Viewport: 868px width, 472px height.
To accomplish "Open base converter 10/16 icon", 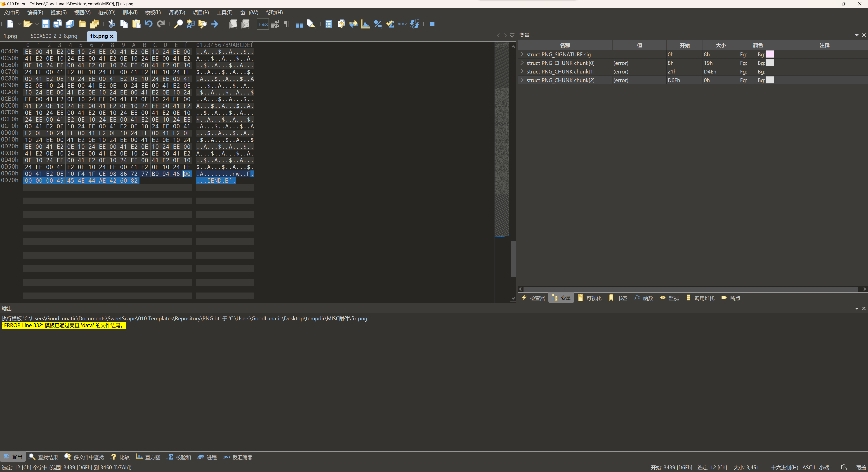I will coord(415,24).
